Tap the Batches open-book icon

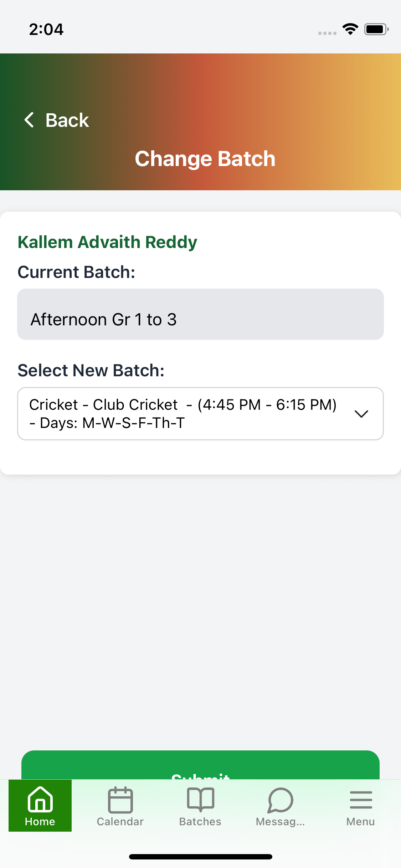pyautogui.click(x=200, y=799)
